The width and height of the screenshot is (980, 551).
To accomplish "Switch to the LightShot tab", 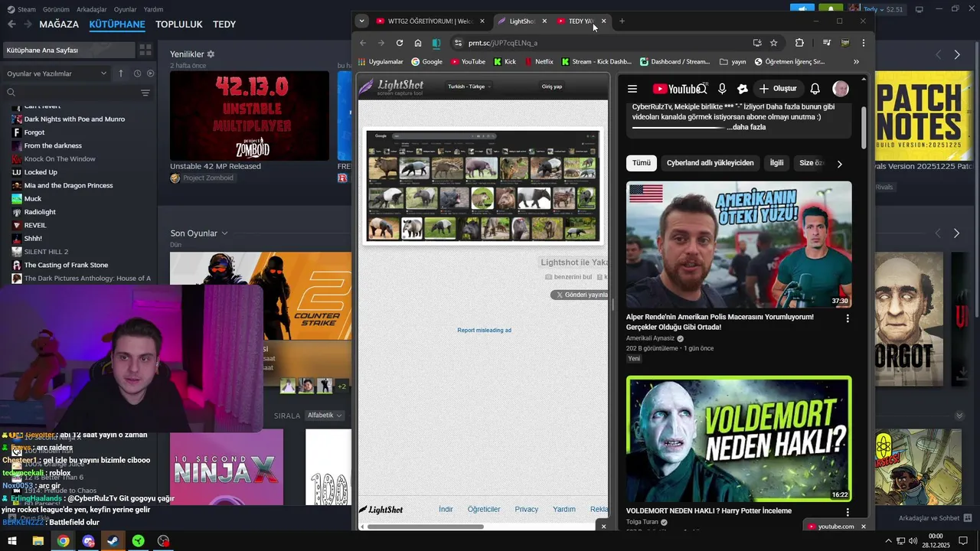I will pos(523,21).
